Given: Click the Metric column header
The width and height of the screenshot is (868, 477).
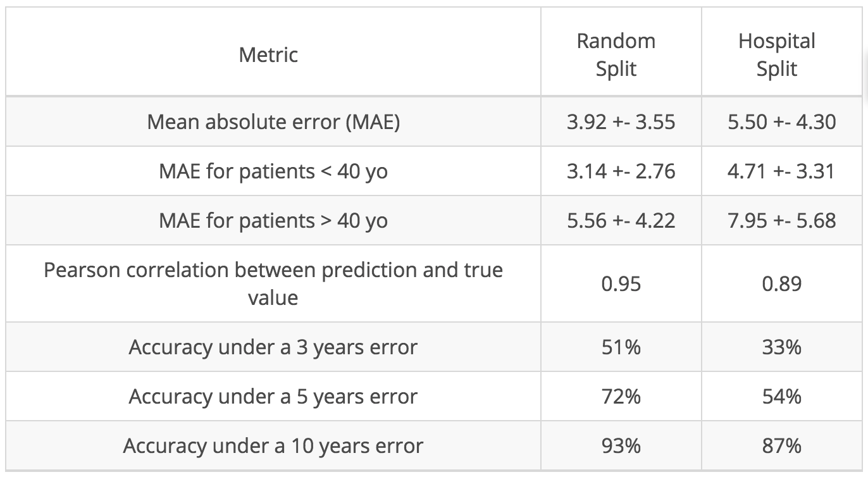Looking at the screenshot, I should (268, 54).
